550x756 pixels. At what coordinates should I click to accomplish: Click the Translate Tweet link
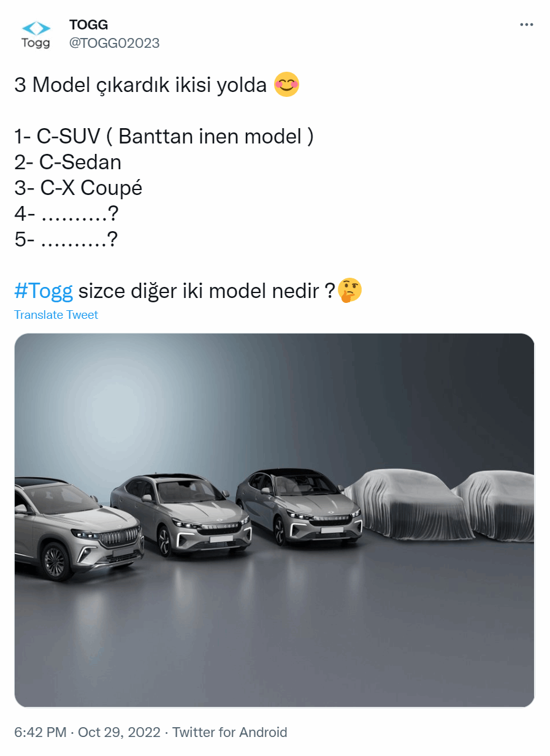point(56,315)
